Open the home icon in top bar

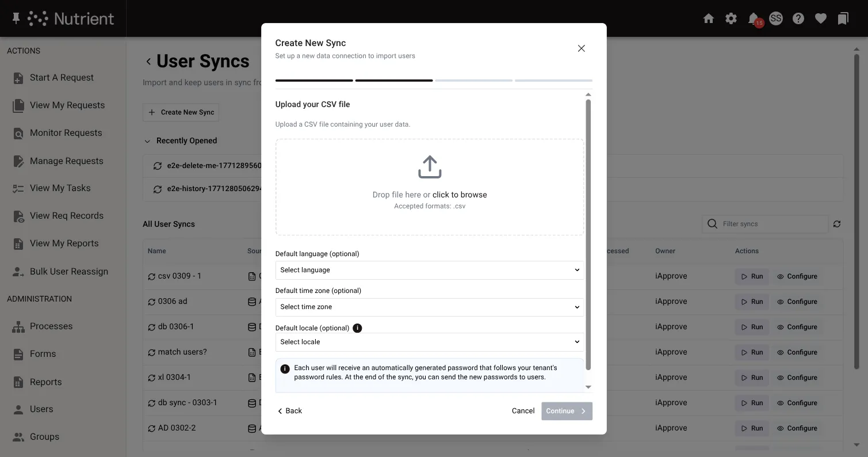point(709,18)
